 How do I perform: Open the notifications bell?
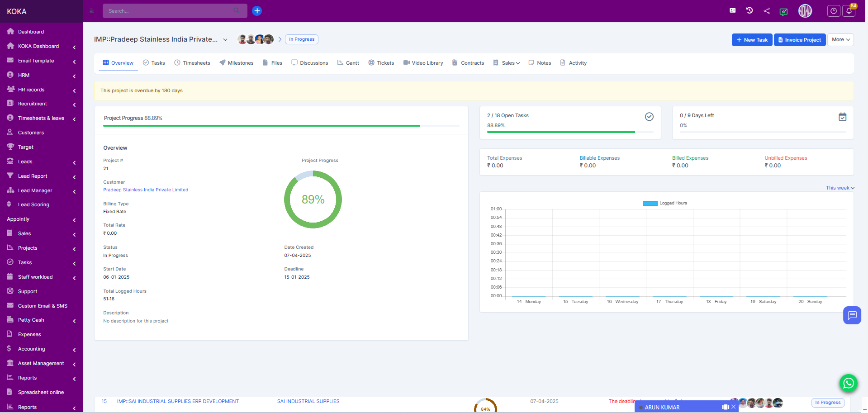(849, 11)
